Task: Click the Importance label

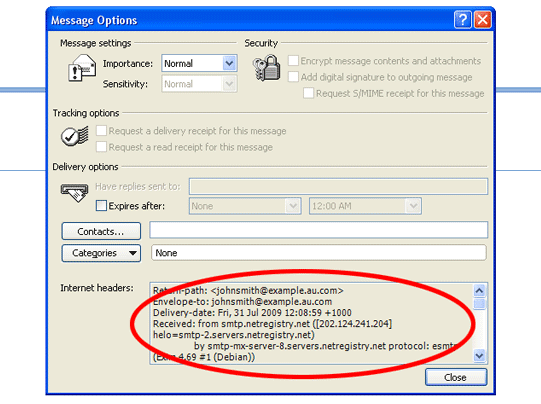Action: (x=128, y=63)
